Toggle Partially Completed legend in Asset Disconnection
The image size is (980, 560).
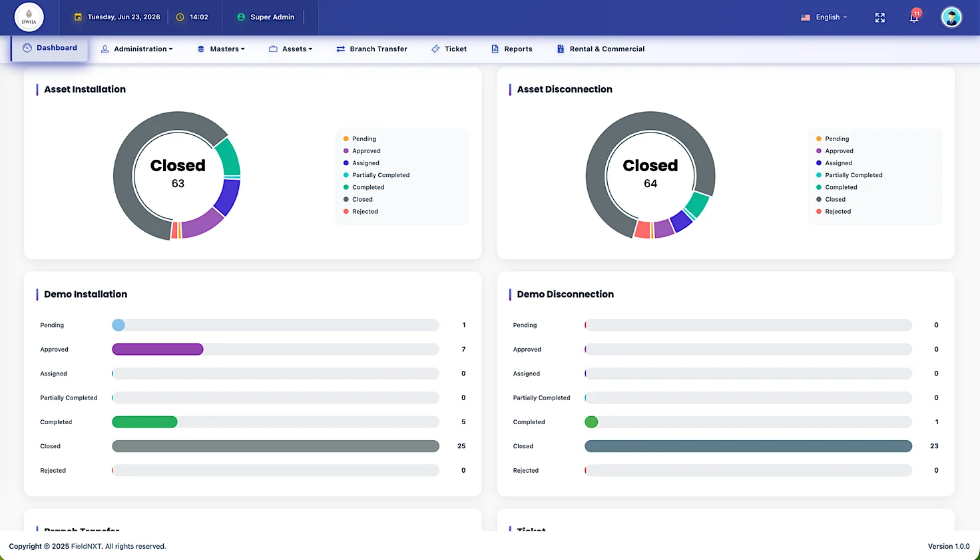tap(849, 175)
